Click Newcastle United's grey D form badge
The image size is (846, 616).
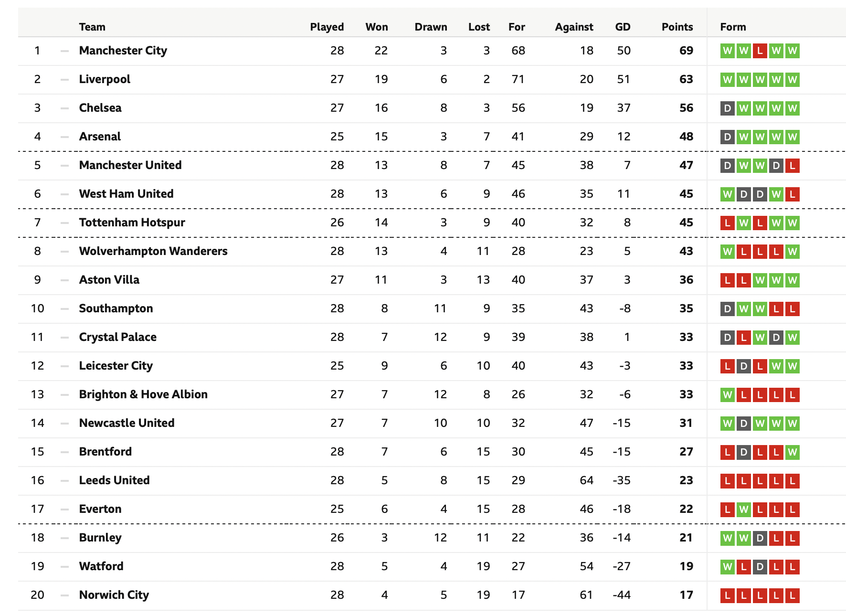click(743, 423)
